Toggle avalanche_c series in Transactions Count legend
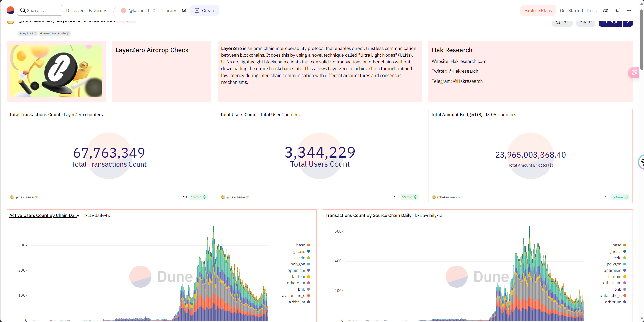644x322 pixels. 612,296
